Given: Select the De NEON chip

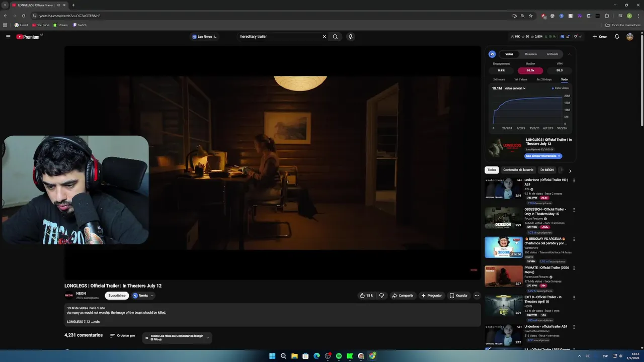Looking at the screenshot, I should tap(547, 170).
